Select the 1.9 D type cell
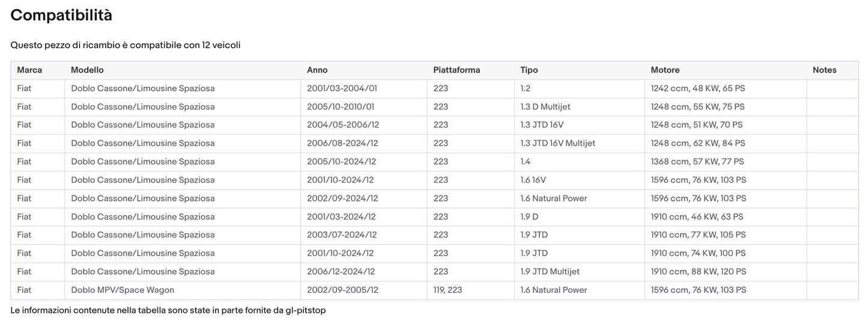 click(x=529, y=217)
